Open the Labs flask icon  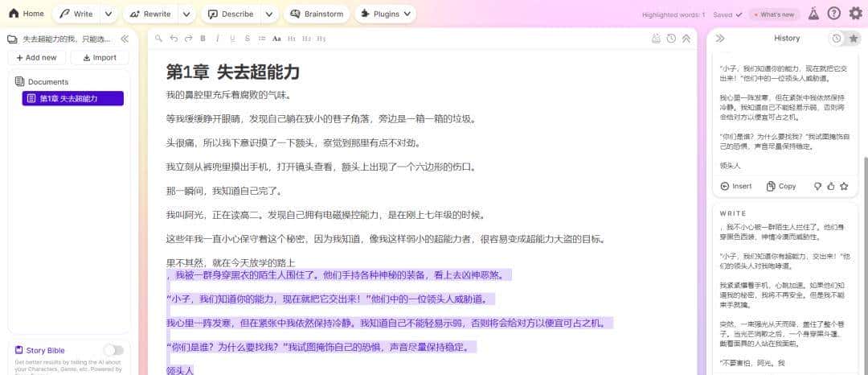[813, 14]
